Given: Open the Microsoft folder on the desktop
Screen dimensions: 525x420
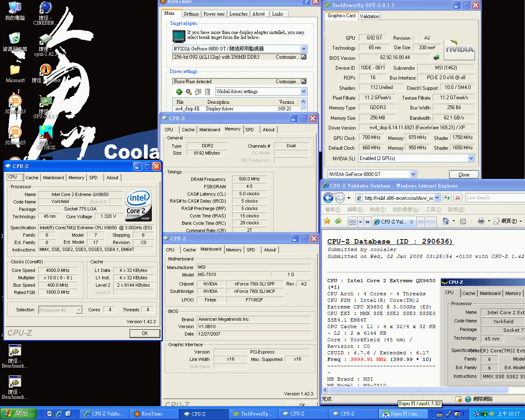Looking at the screenshot, I should coord(15,73).
